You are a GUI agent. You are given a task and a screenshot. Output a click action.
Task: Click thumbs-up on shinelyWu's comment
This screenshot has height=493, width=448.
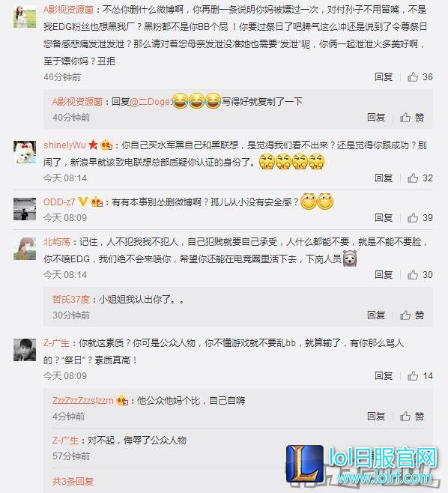420,178
